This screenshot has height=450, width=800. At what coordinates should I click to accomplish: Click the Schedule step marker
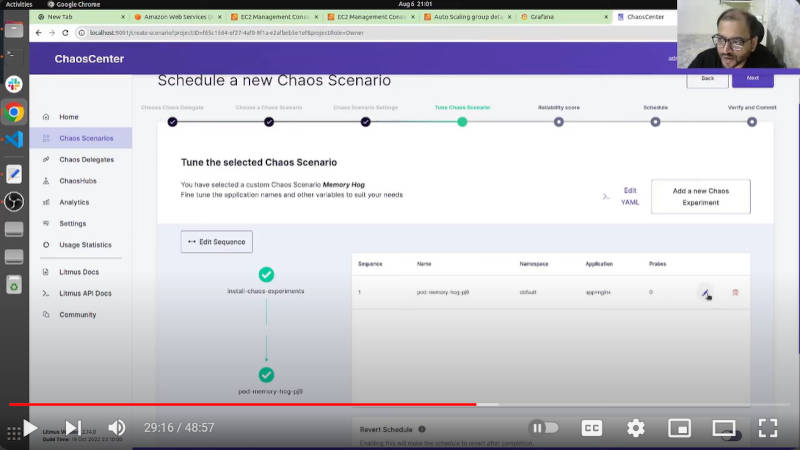[655, 122]
